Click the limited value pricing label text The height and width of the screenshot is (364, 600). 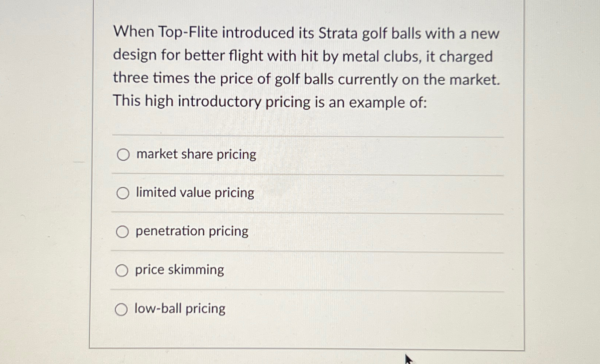(194, 193)
